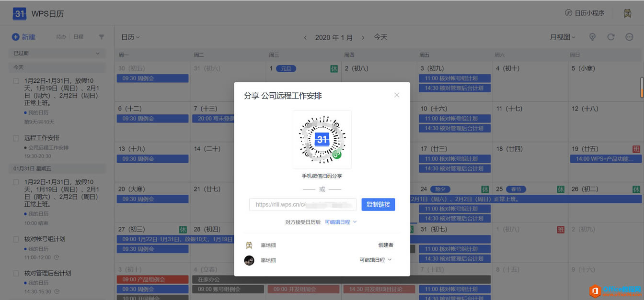
Task: Open 14:30 核对管理后台计划 on January 10
Action: 455,128
